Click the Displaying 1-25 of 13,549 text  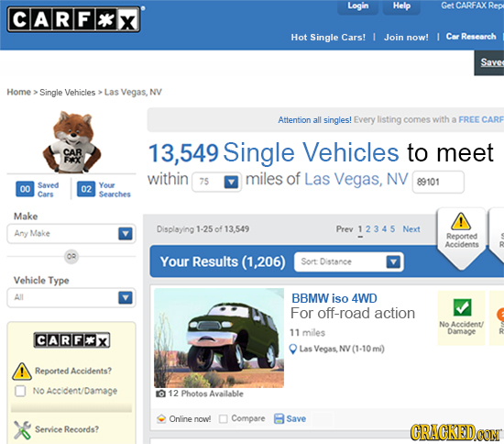203,229
